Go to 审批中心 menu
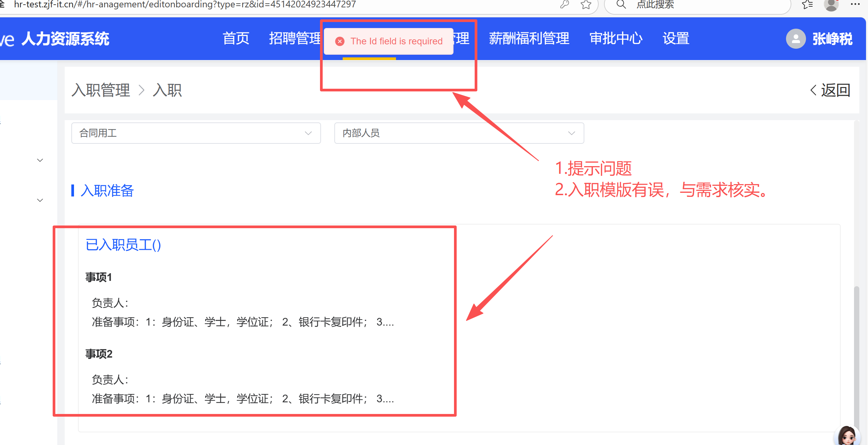This screenshot has height=445, width=868. 616,38
